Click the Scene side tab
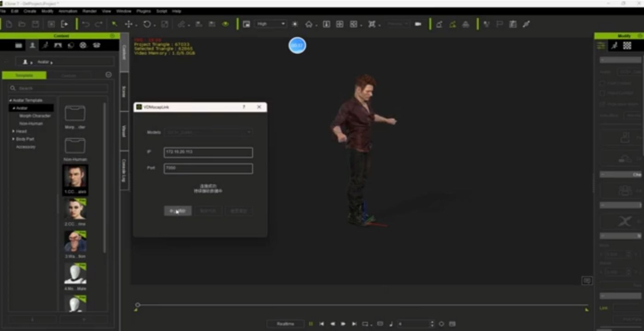The height and width of the screenshot is (331, 644). [124, 91]
